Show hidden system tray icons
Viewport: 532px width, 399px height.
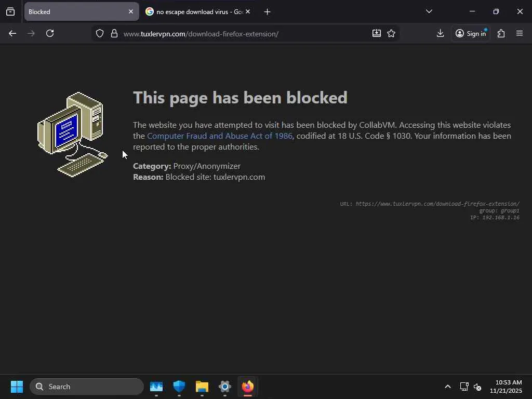click(448, 387)
